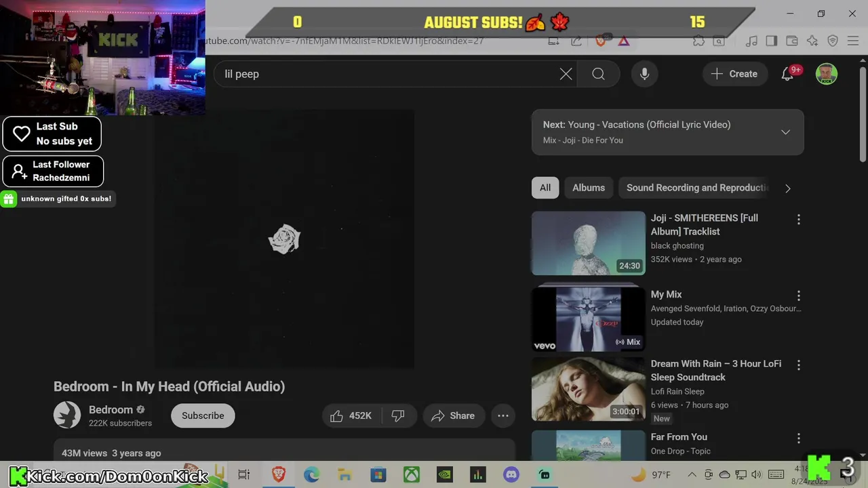Open the Create menu

[x=734, y=74]
